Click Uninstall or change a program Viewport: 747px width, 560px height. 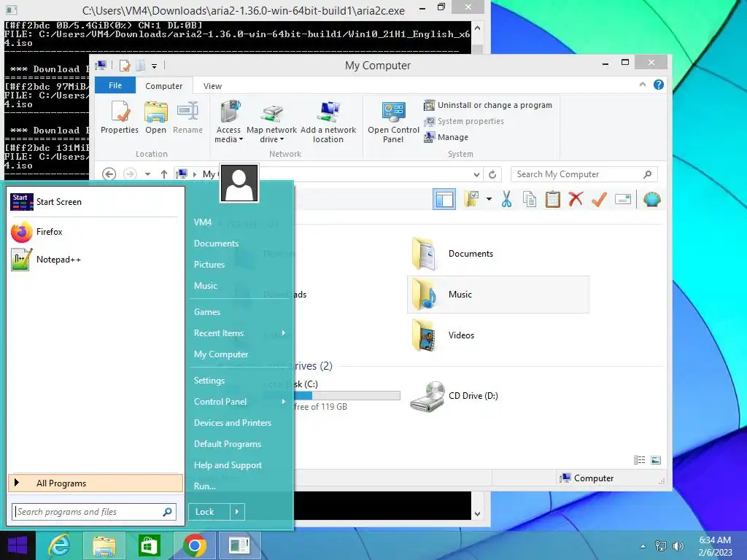click(x=488, y=105)
